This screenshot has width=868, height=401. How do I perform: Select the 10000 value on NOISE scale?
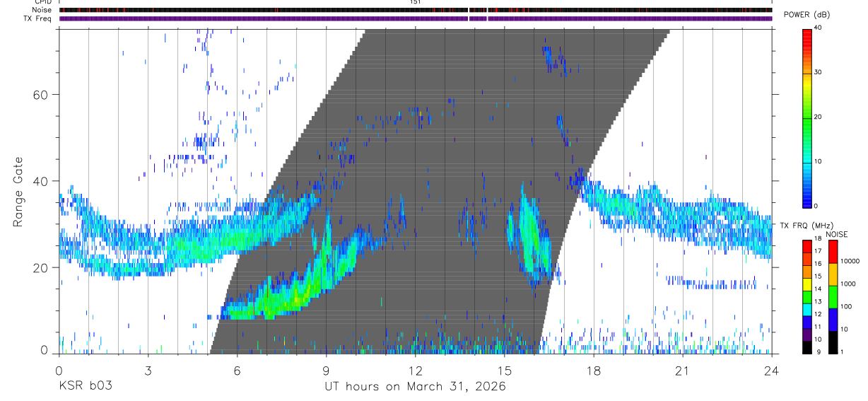tap(849, 261)
